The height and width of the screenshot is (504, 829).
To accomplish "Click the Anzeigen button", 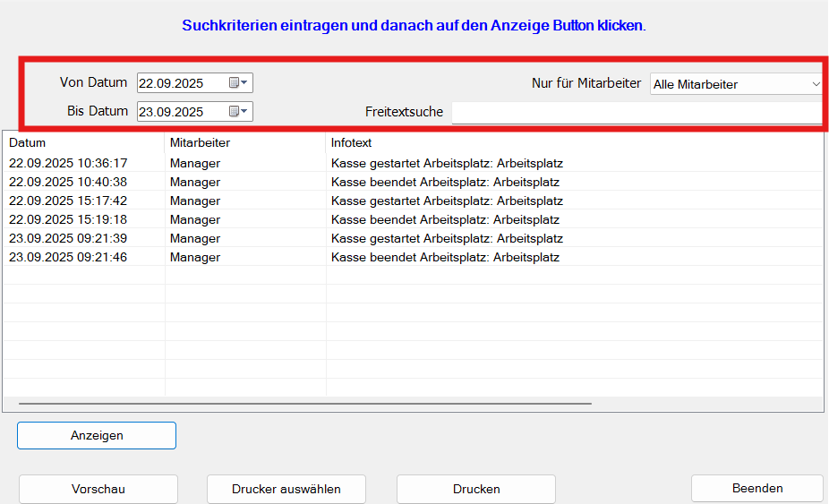I will [x=97, y=435].
